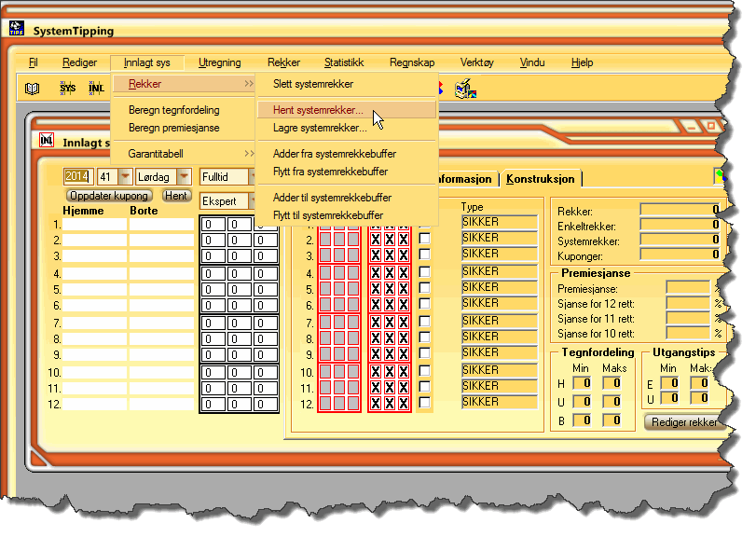The image size is (756, 537).
Task: Open the Fulltid dropdown
Action: click(x=252, y=177)
